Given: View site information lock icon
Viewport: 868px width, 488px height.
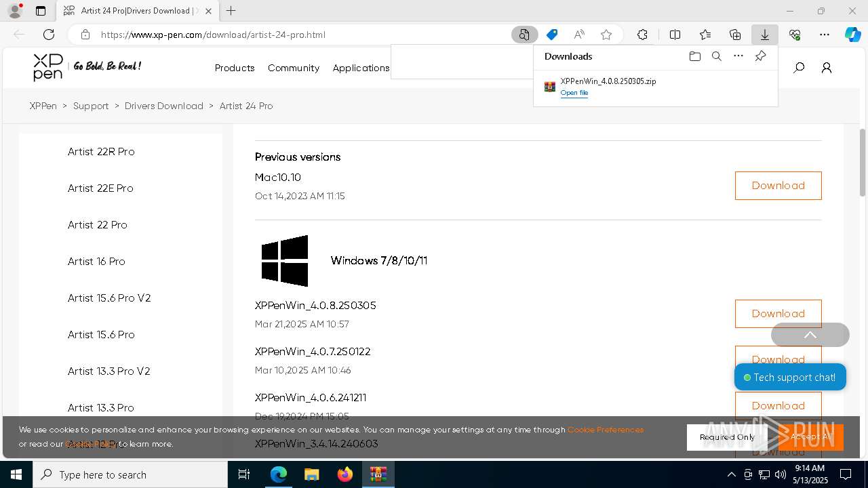Looking at the screenshot, I should coord(85,35).
